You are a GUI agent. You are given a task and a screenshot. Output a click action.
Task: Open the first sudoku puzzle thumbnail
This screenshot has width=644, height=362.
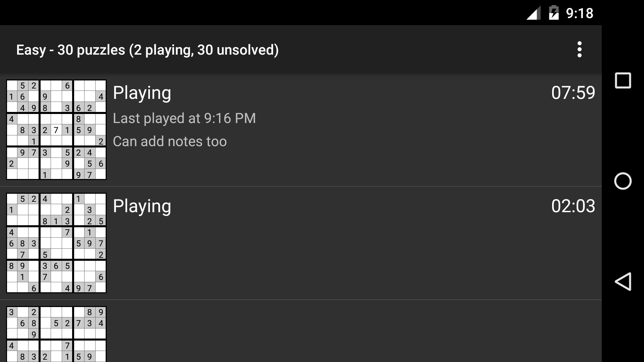pyautogui.click(x=56, y=130)
